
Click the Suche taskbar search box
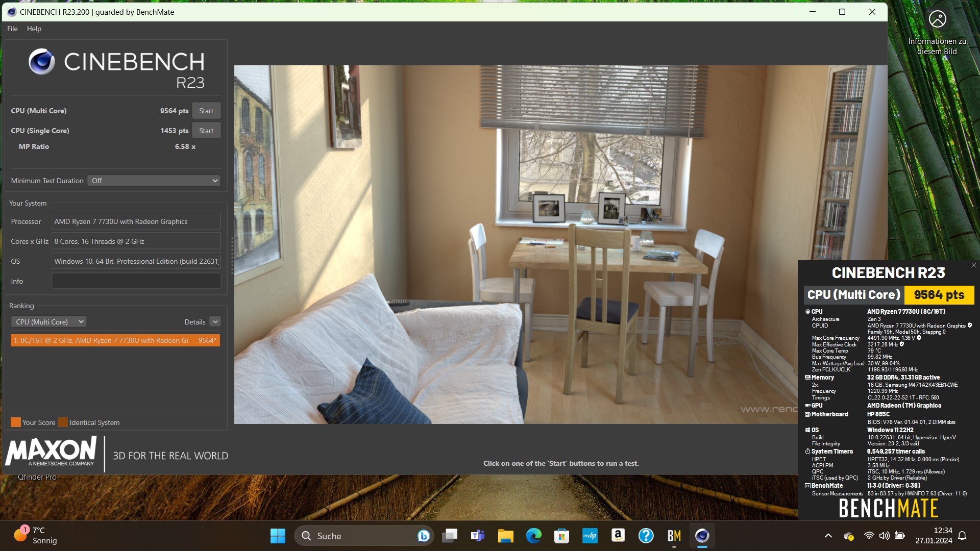point(363,536)
